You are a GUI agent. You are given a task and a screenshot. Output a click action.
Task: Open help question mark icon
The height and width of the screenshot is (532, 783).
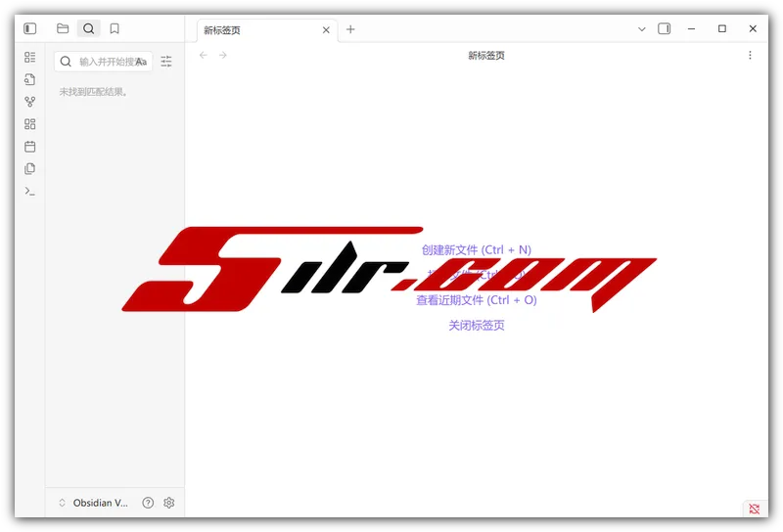coord(148,503)
